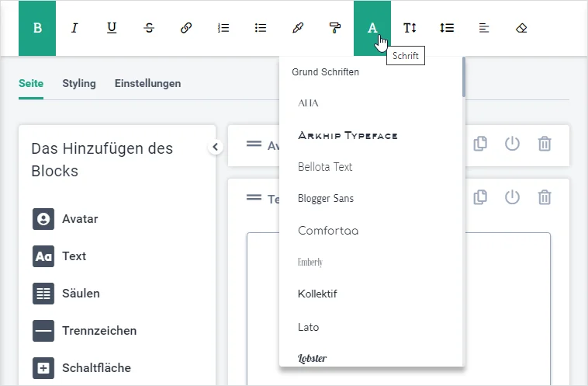Click the paint roller color icon
The width and height of the screenshot is (588, 386).
pos(335,28)
